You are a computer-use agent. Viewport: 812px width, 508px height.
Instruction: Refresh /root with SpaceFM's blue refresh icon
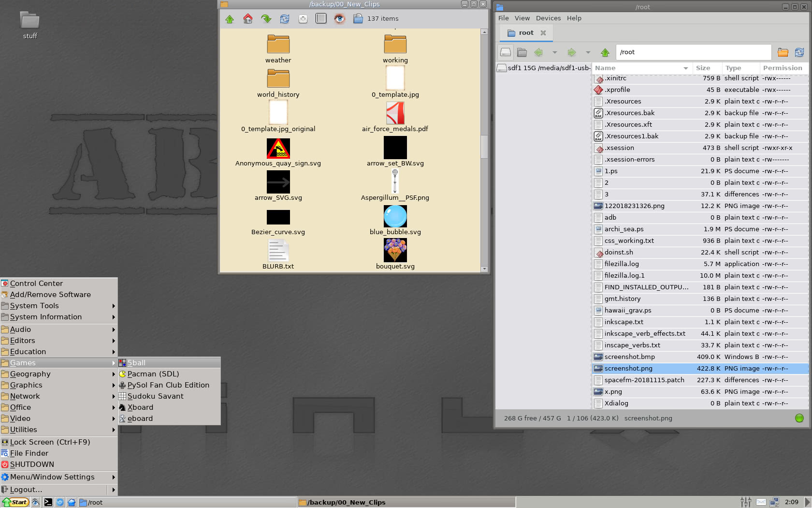(x=800, y=52)
